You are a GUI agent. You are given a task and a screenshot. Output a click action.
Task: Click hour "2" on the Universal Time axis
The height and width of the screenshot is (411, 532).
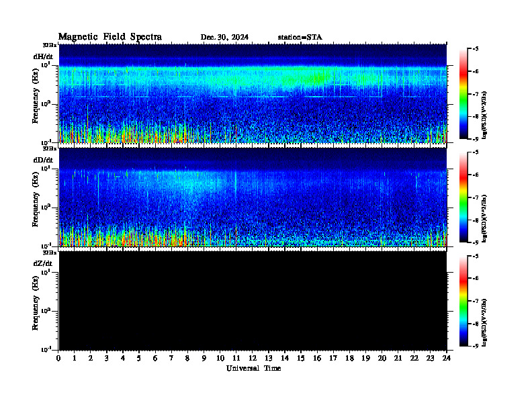point(91,358)
